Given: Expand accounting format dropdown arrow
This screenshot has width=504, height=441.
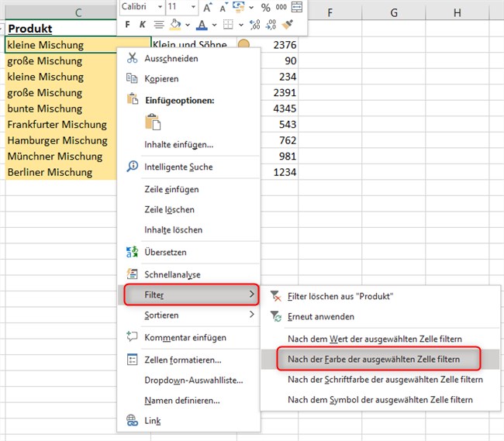Looking at the screenshot, I should (251, 8).
